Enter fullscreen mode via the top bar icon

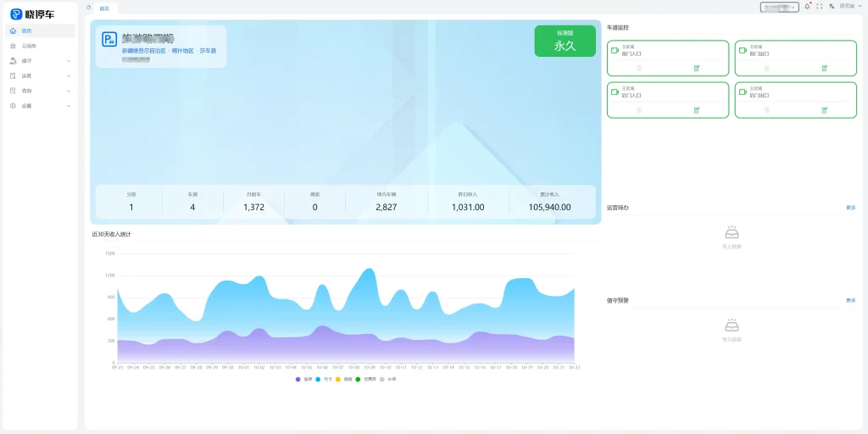coord(820,6)
